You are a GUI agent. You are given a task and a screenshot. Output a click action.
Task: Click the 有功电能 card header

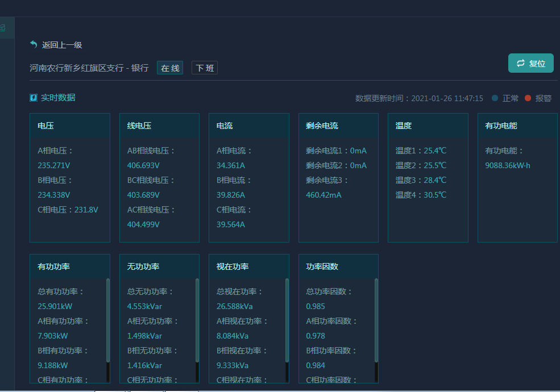point(517,126)
